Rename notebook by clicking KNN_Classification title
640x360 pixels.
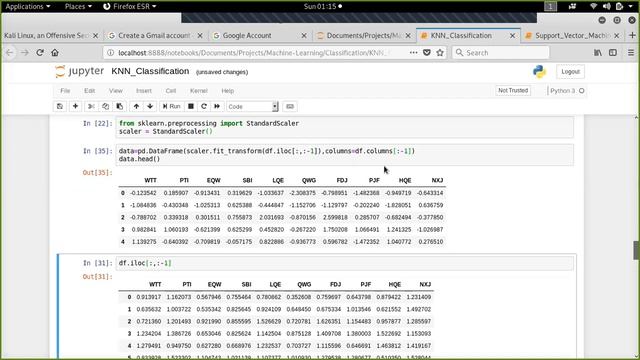(150, 71)
